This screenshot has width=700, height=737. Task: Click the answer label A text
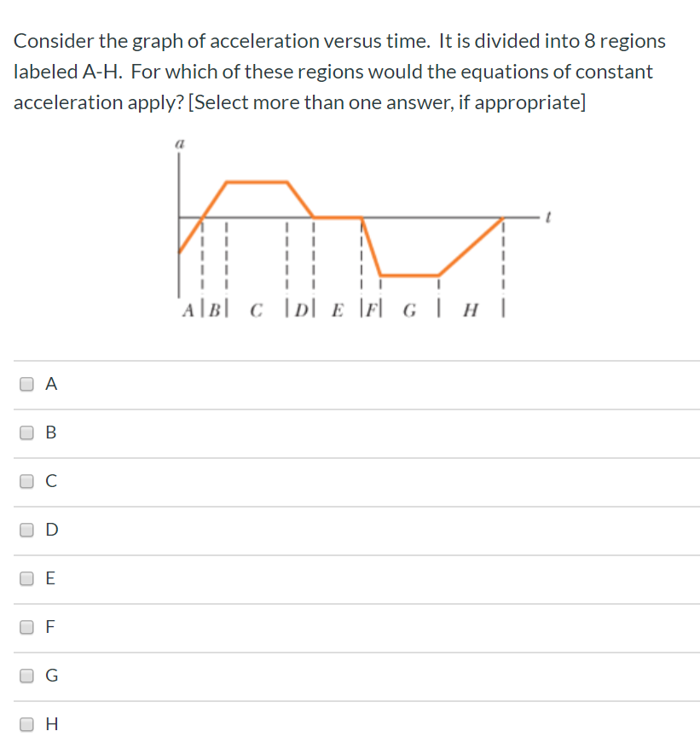click(x=50, y=384)
